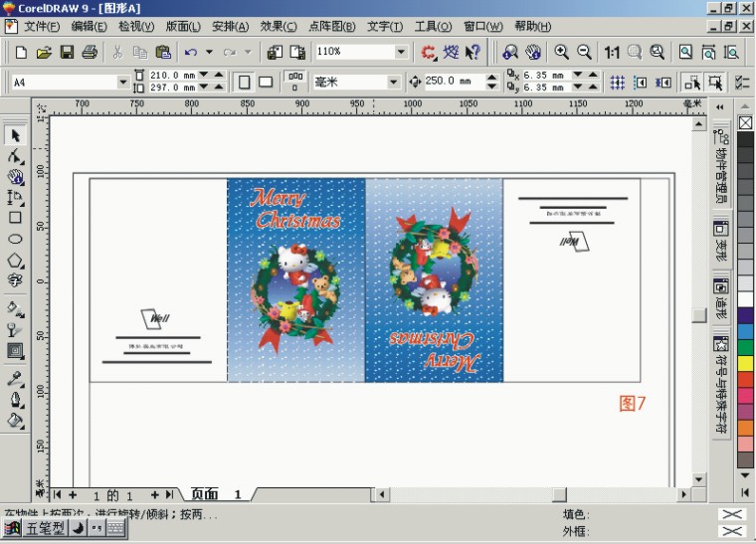Open the 文字(T) menu
The image size is (756, 544).
[x=385, y=27]
